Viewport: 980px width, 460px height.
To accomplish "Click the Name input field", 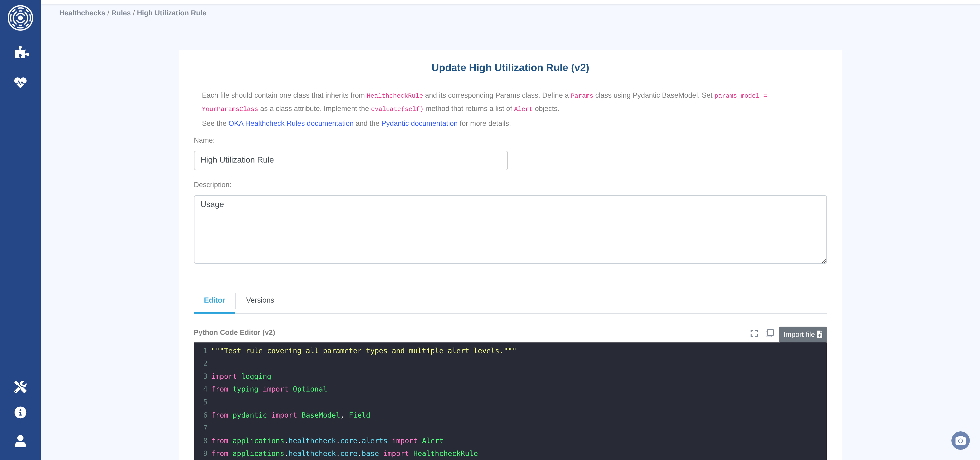I will pos(350,160).
